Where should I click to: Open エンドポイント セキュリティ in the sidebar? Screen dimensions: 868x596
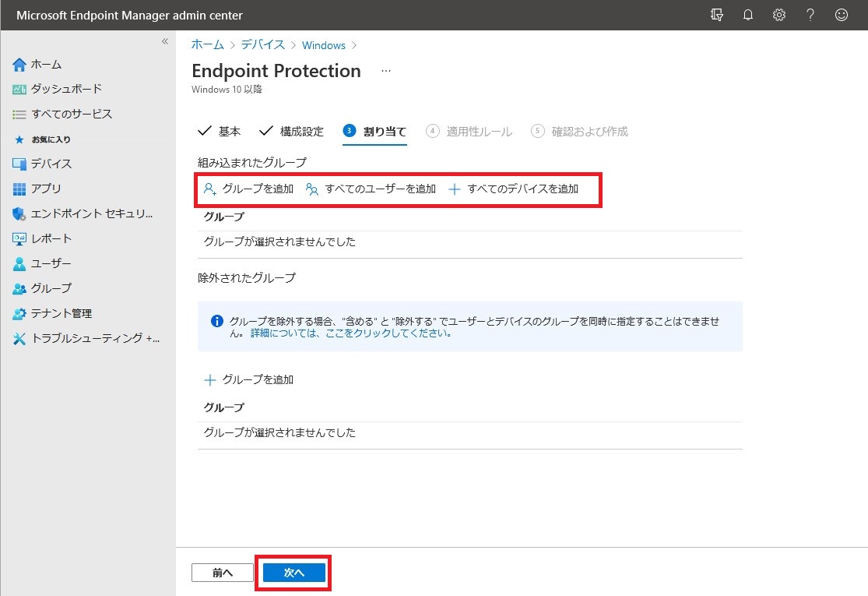[x=92, y=213]
